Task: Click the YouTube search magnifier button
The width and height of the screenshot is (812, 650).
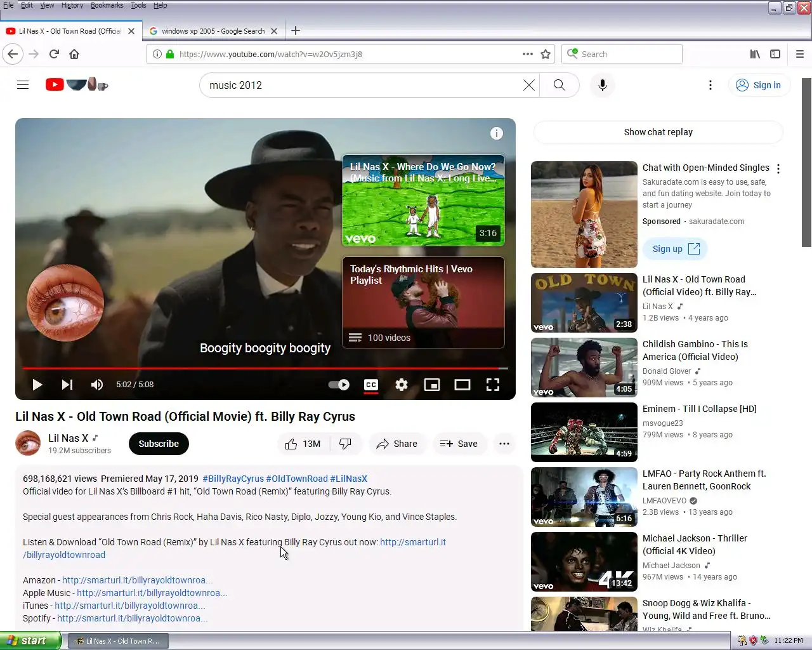Action: pyautogui.click(x=559, y=85)
